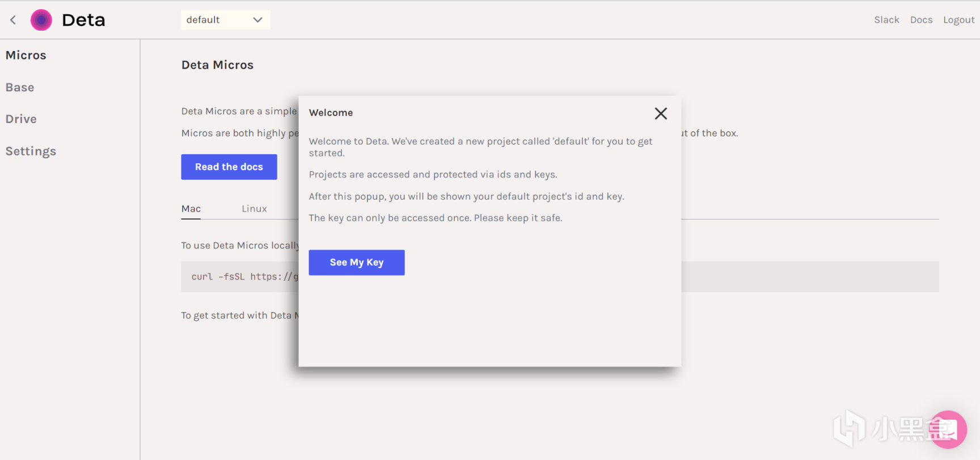Open the Docs link in header
980x460 pixels.
[921, 20]
